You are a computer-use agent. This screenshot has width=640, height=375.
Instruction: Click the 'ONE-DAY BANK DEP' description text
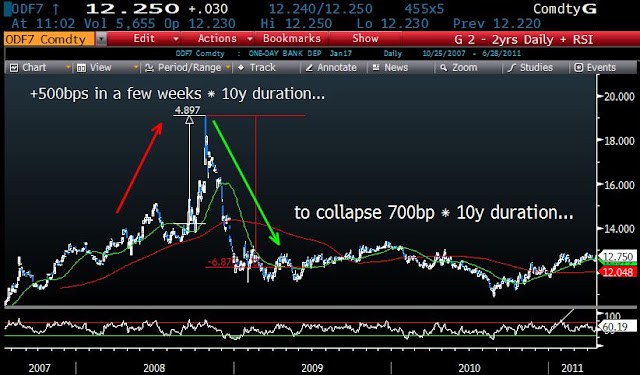(284, 53)
